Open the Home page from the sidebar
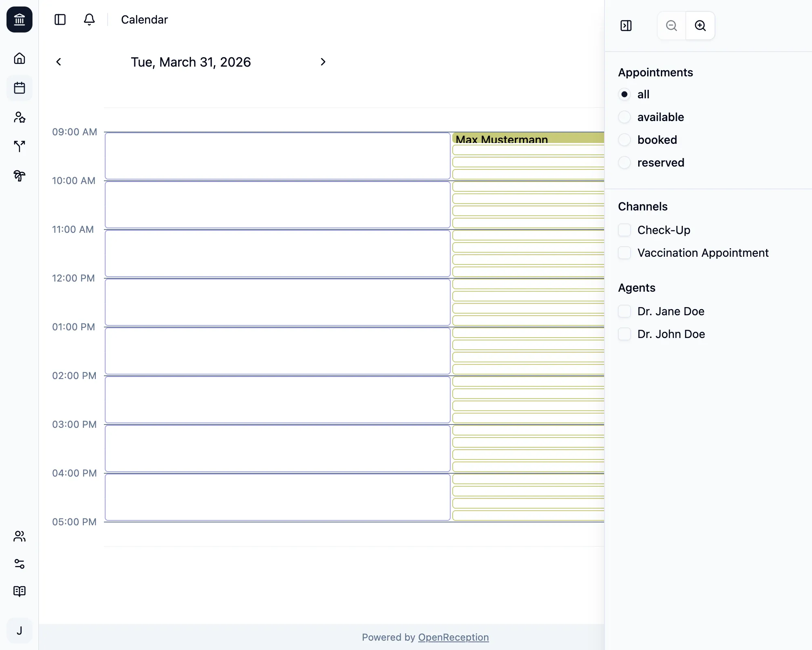This screenshot has width=812, height=650. point(19,58)
